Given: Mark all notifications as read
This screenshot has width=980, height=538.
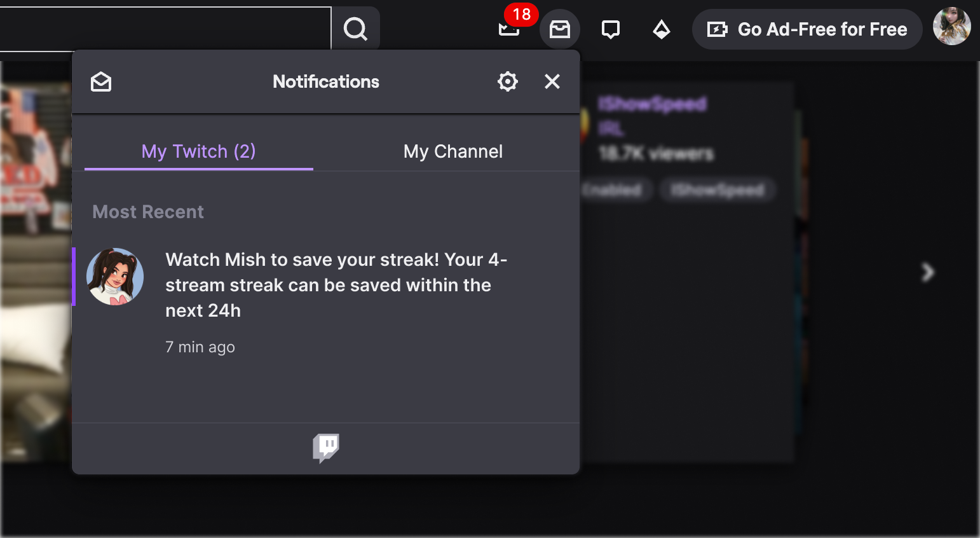Looking at the screenshot, I should click(x=101, y=82).
